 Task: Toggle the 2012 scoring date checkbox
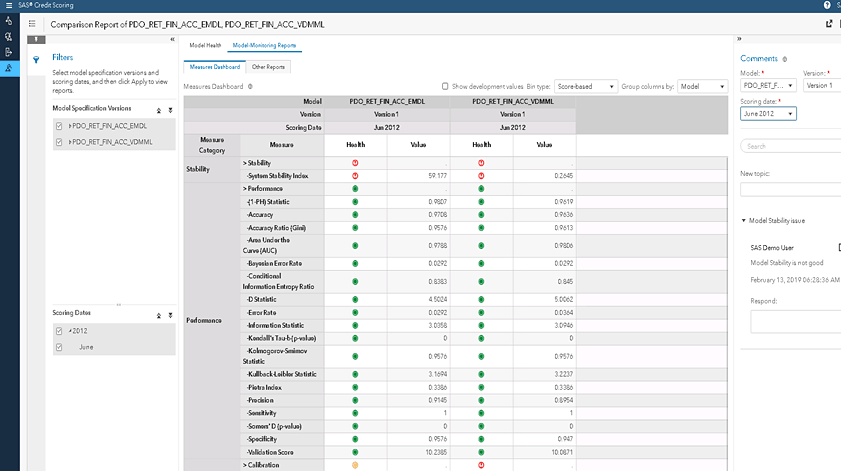click(x=59, y=331)
